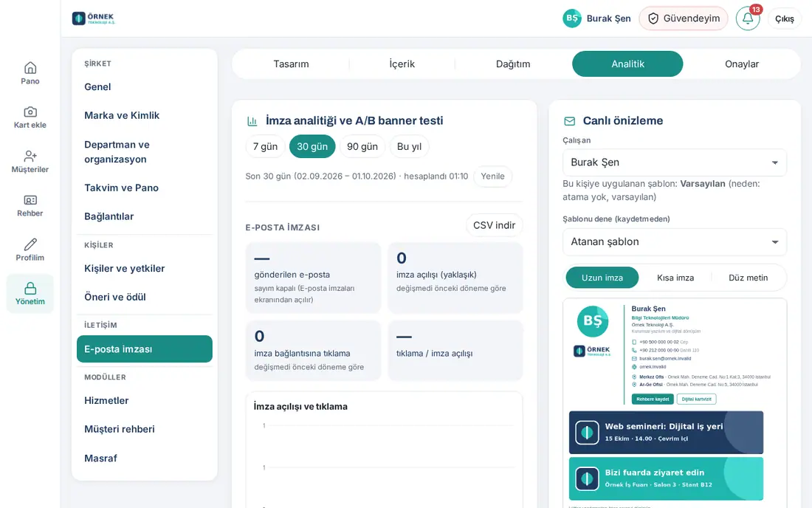Click the Bizi fuarda ziyaret edin banner
This screenshot has height=508, width=812.
pos(666,478)
